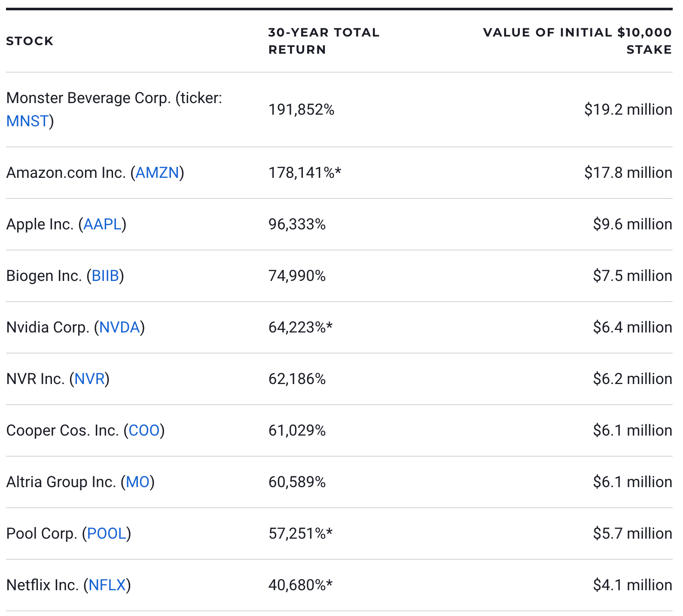Select the $6.2 million stake value

(632, 379)
